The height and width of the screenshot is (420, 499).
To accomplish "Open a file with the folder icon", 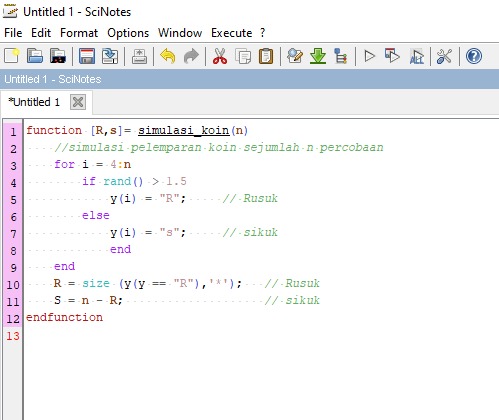I will 35,56.
